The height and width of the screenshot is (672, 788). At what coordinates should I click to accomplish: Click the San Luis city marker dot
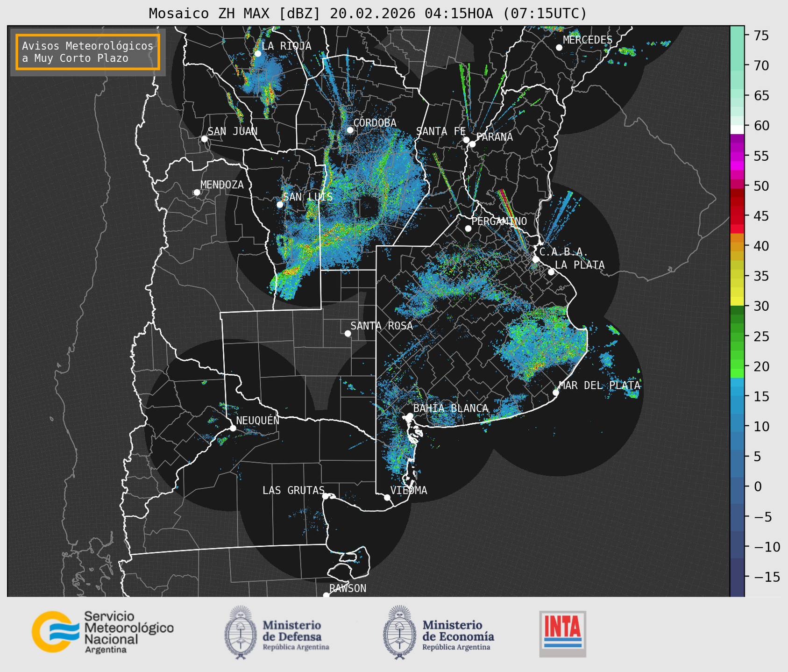point(280,205)
